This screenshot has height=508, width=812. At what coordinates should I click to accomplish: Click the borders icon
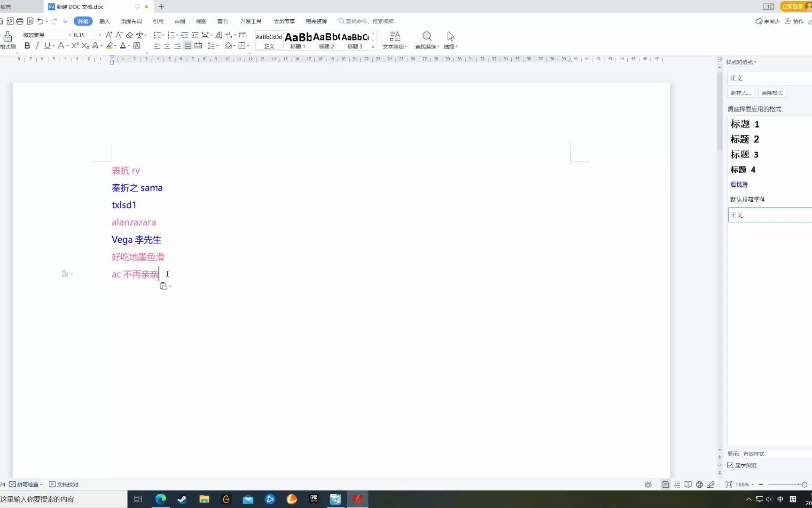pyautogui.click(x=242, y=46)
